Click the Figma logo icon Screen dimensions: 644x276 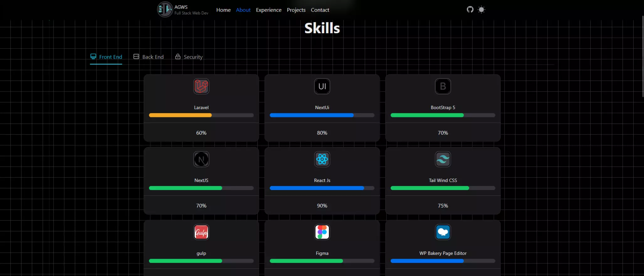point(322,232)
